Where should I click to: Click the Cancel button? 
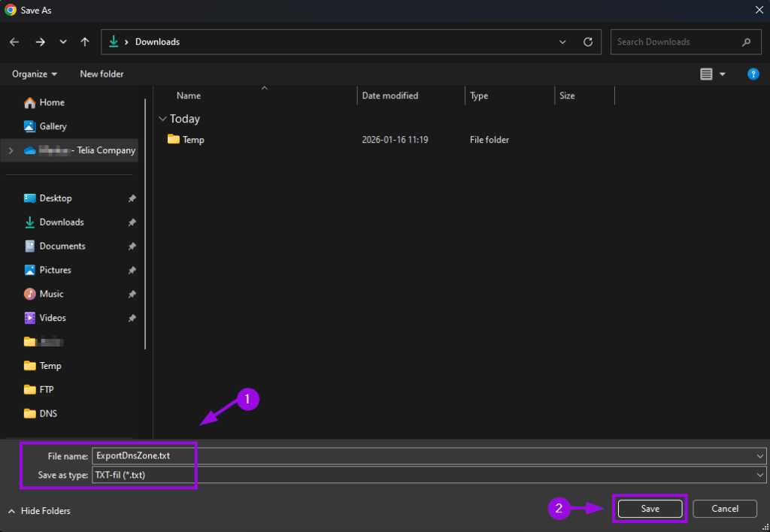pos(725,509)
